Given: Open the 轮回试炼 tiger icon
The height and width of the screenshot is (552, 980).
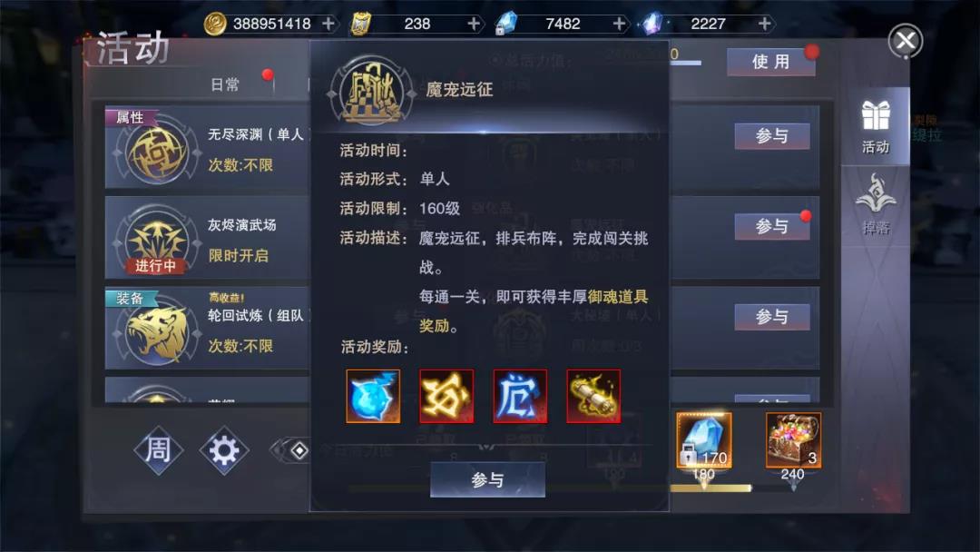Looking at the screenshot, I should pyautogui.click(x=156, y=333).
